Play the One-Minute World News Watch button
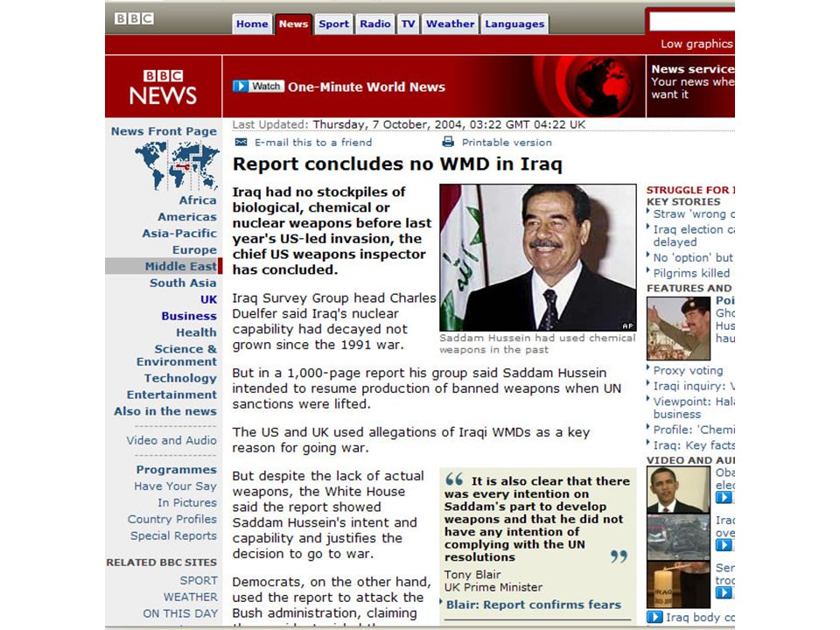The height and width of the screenshot is (630, 840). tap(257, 87)
